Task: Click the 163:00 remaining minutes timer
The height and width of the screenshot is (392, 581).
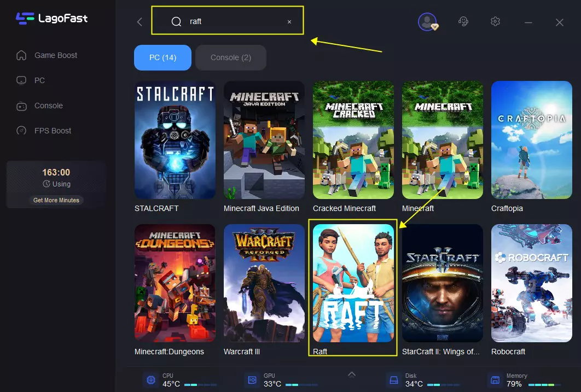Action: pyautogui.click(x=56, y=172)
